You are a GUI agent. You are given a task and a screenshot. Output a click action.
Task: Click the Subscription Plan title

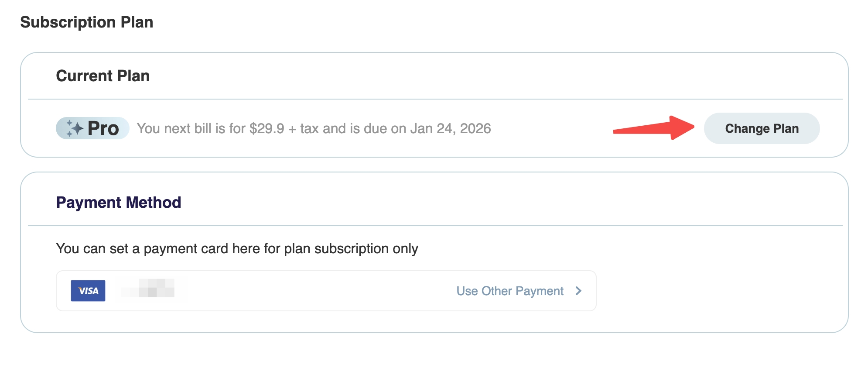(87, 22)
